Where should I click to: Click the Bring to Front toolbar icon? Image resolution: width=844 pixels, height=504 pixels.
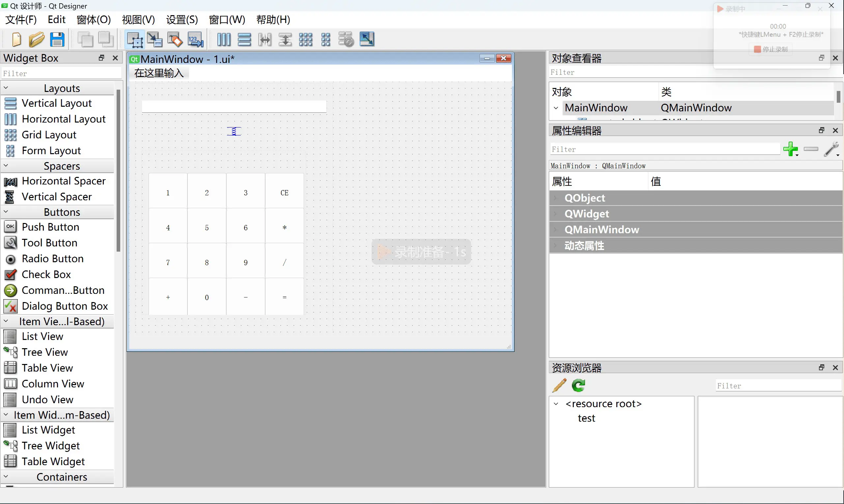tap(106, 40)
